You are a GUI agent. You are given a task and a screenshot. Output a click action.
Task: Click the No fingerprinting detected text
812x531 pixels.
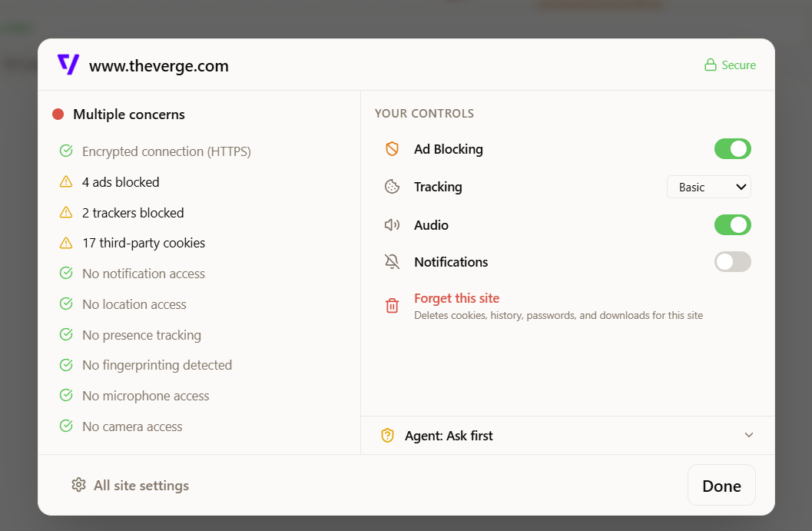click(157, 365)
